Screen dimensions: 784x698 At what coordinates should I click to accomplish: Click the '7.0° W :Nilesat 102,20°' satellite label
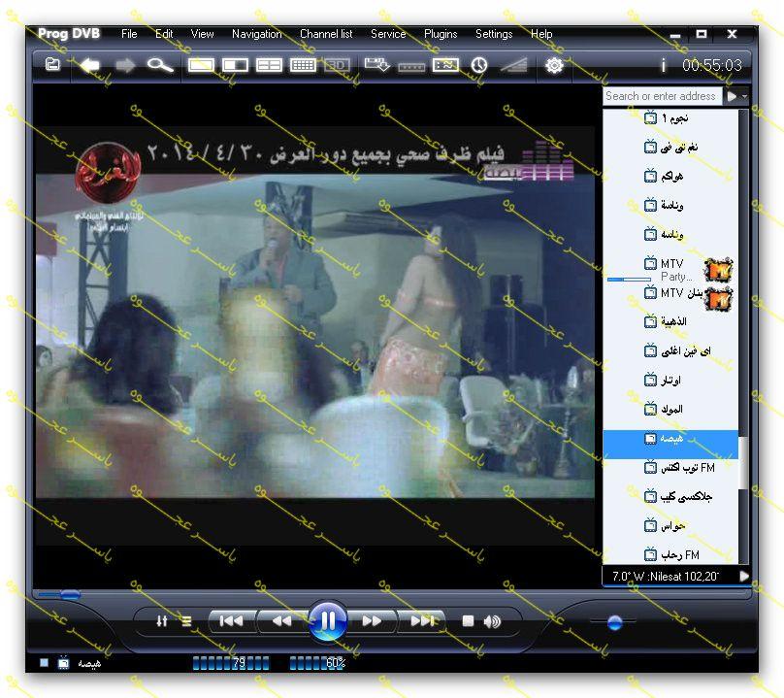coord(665,577)
